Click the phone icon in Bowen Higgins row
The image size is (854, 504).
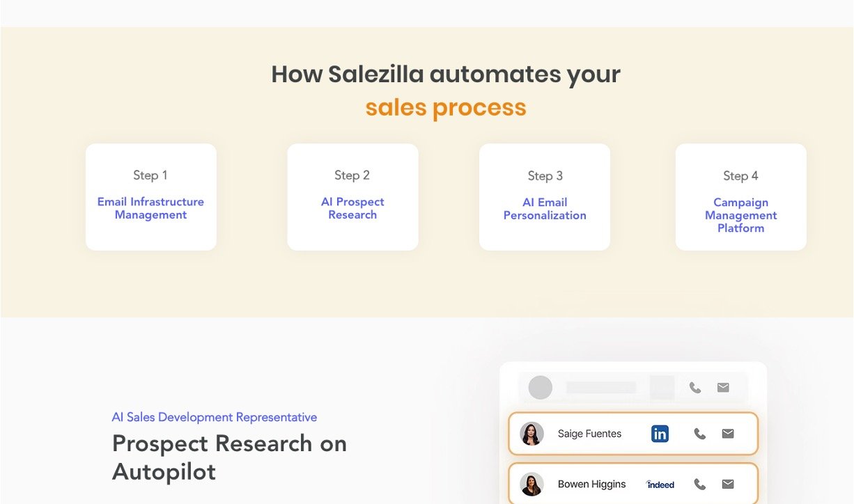(x=700, y=485)
